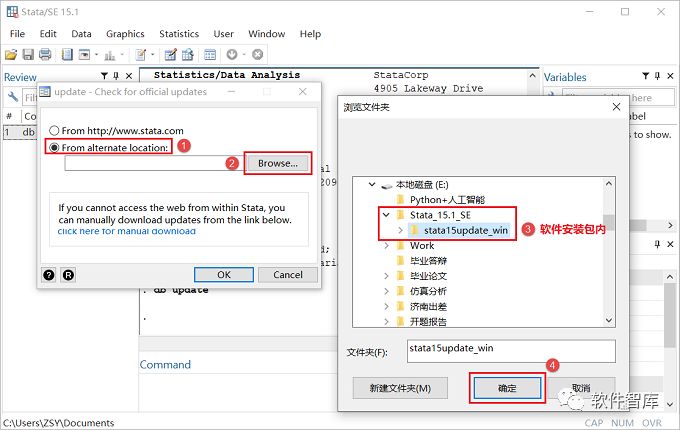Pin the Variables panel
680x430 pixels.
tap(657, 76)
